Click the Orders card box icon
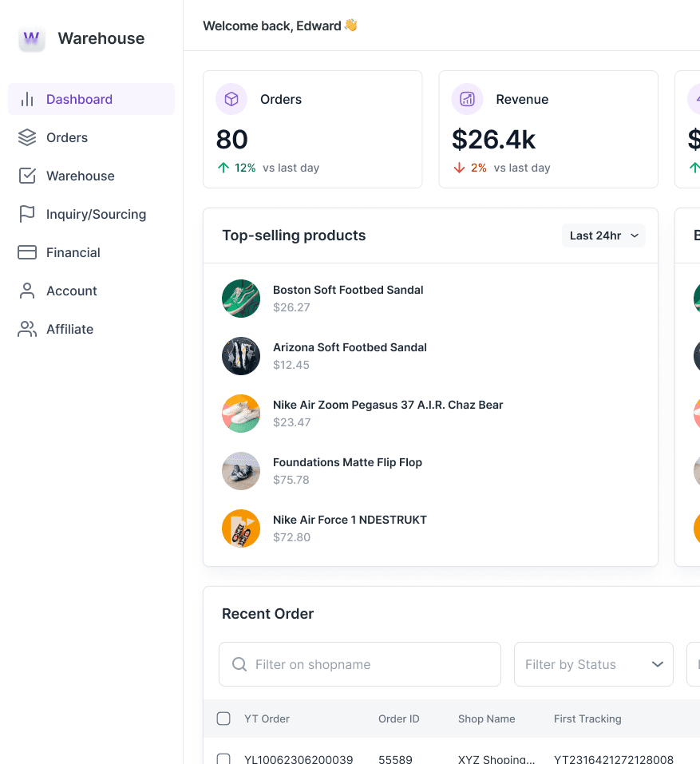Image resolution: width=700 pixels, height=764 pixels. [x=231, y=99]
